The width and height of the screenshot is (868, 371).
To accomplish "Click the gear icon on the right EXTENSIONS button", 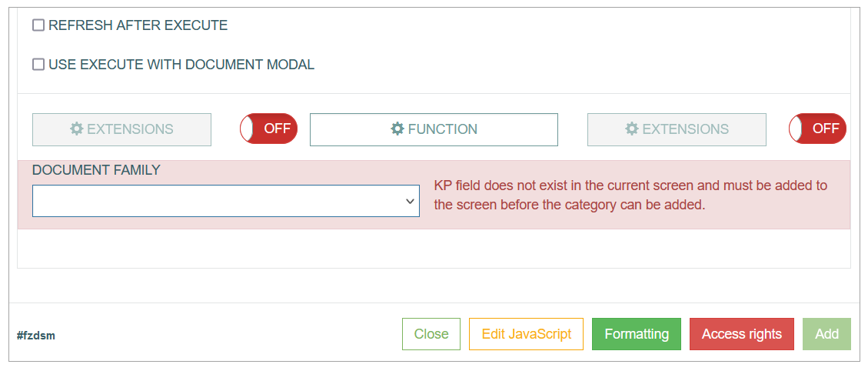I will tap(632, 129).
